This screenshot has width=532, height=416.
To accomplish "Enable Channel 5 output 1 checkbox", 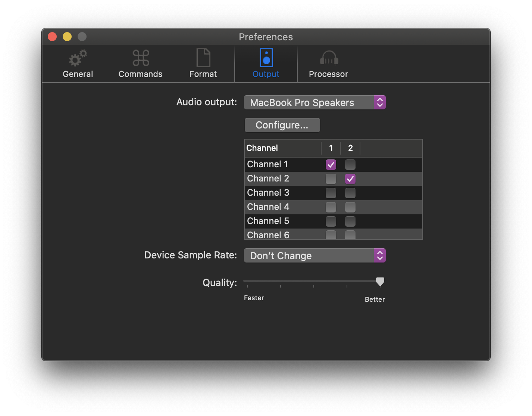I will click(331, 221).
